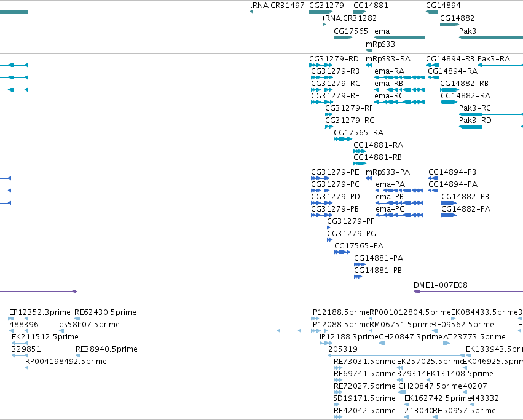Screen dimensions: 523x420
Task: Click the ema-PB protein feature
Action: 399,203
